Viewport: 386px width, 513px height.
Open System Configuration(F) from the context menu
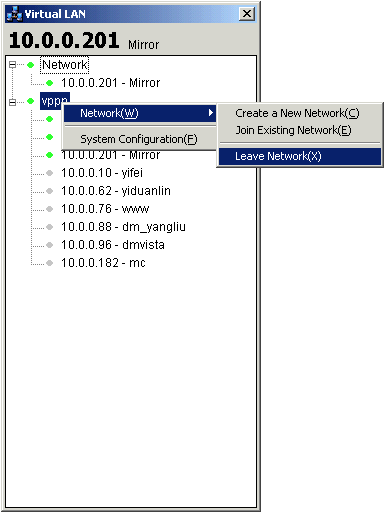pyautogui.click(x=140, y=139)
